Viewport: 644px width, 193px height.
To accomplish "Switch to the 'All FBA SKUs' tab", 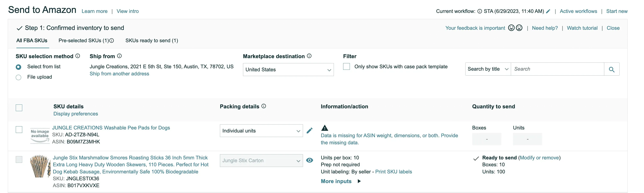I will click(x=32, y=40).
